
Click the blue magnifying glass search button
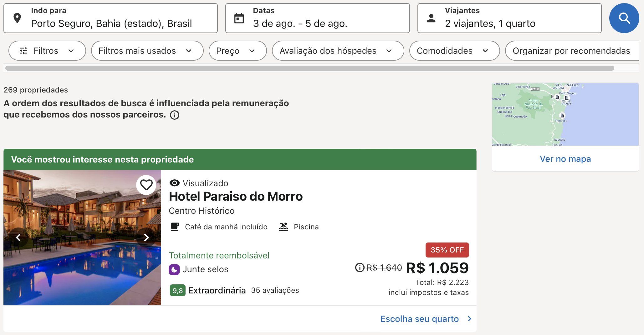tap(624, 18)
